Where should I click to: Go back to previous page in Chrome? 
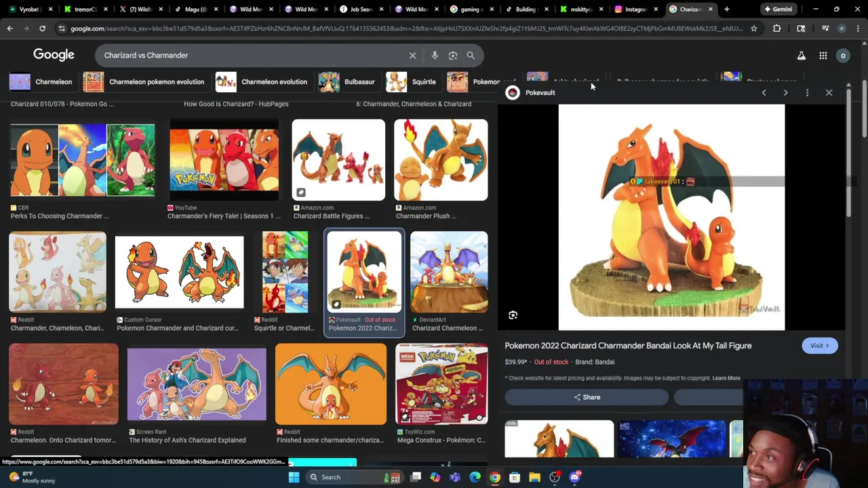9,28
